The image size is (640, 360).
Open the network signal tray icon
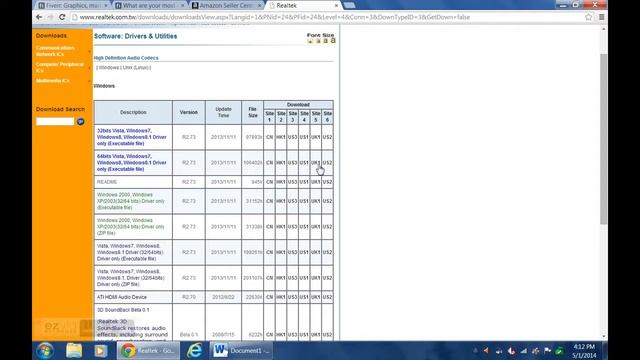coord(524,351)
